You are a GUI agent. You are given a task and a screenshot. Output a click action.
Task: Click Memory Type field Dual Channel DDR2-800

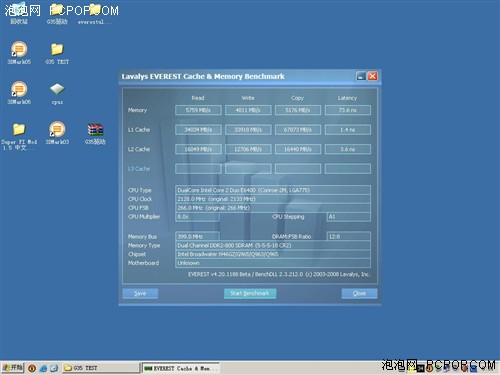click(273, 245)
